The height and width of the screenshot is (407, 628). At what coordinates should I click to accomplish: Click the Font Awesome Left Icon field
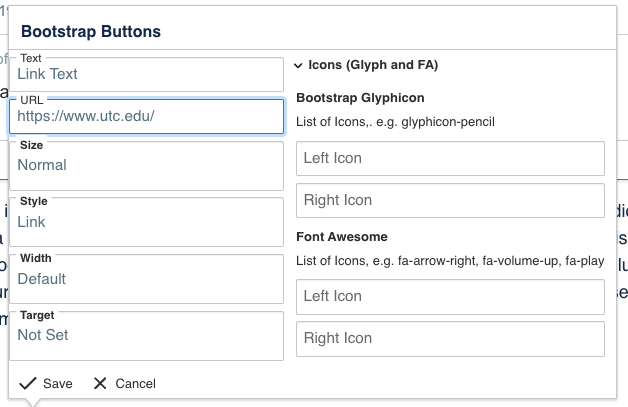click(450, 296)
